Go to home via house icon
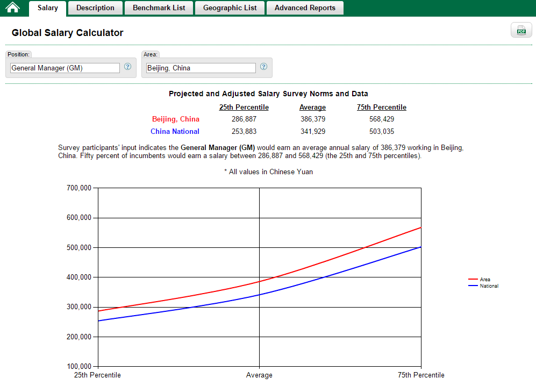The image size is (536, 392). coord(13,7)
